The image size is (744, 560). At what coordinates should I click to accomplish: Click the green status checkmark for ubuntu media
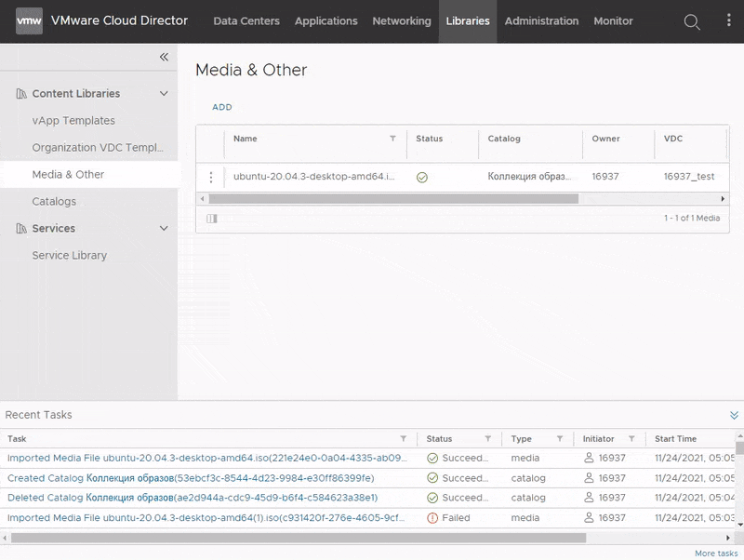point(422,177)
